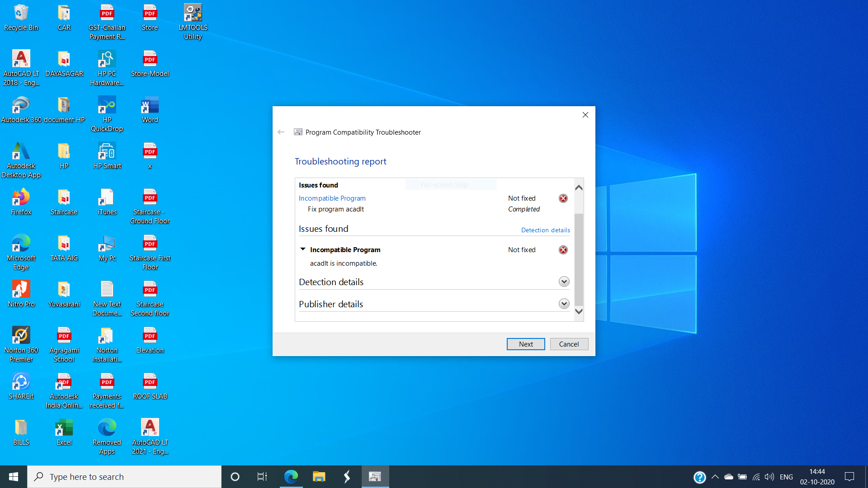868x488 pixels.
Task: Open the Recycle Bin
Action: tap(21, 14)
